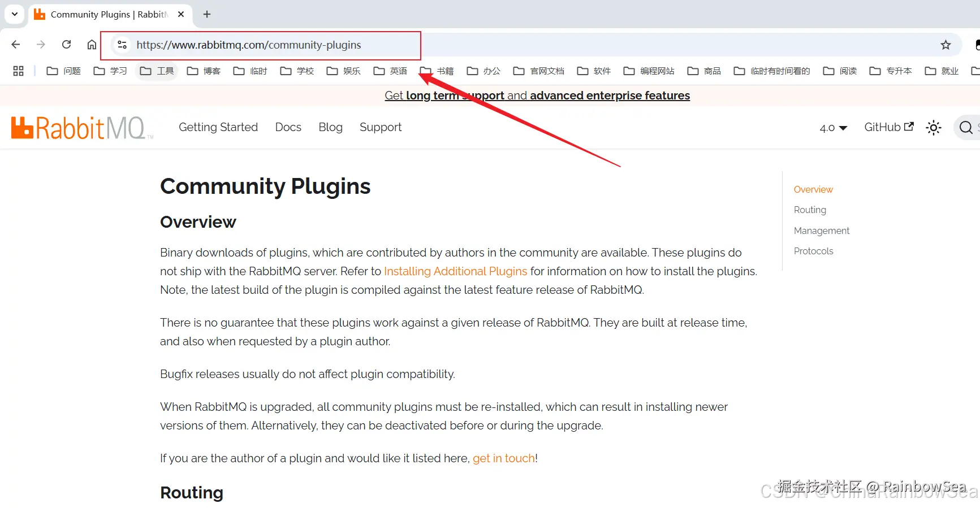The width and height of the screenshot is (980, 508).
Task: Open the 学校 bookmark folder
Action: (x=297, y=71)
